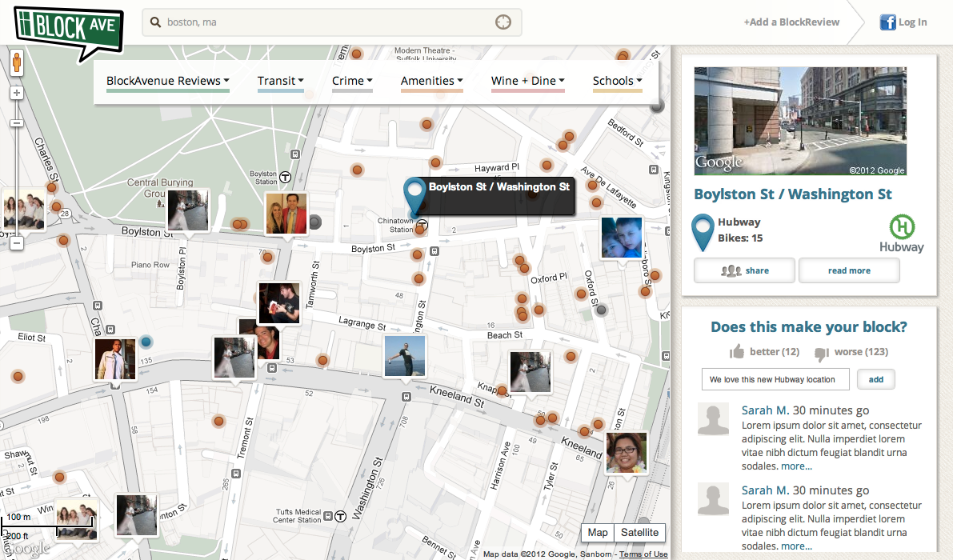The height and width of the screenshot is (560, 953).
Task: Click the Facebook Log In icon
Action: pos(887,22)
